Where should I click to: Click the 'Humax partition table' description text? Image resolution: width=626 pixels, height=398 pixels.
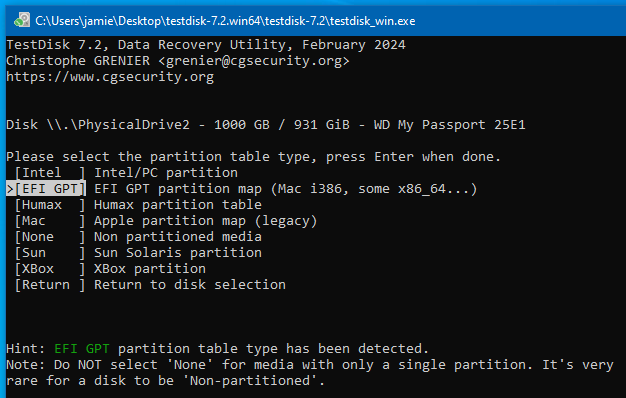tap(178, 205)
